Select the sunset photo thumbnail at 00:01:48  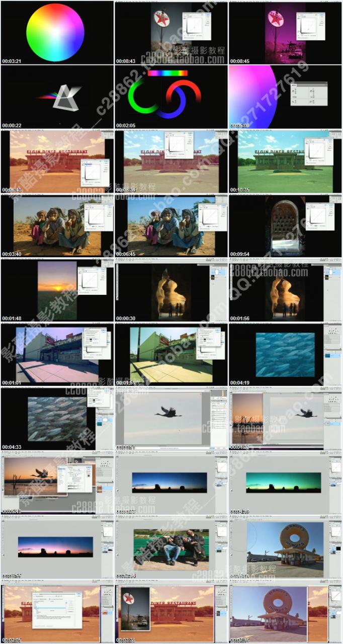pyautogui.click(x=57, y=290)
